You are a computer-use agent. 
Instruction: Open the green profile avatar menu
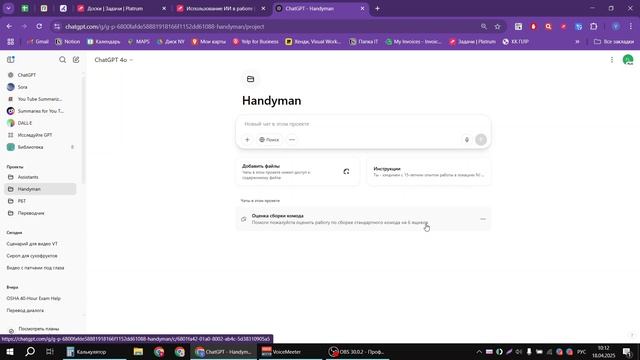628,60
